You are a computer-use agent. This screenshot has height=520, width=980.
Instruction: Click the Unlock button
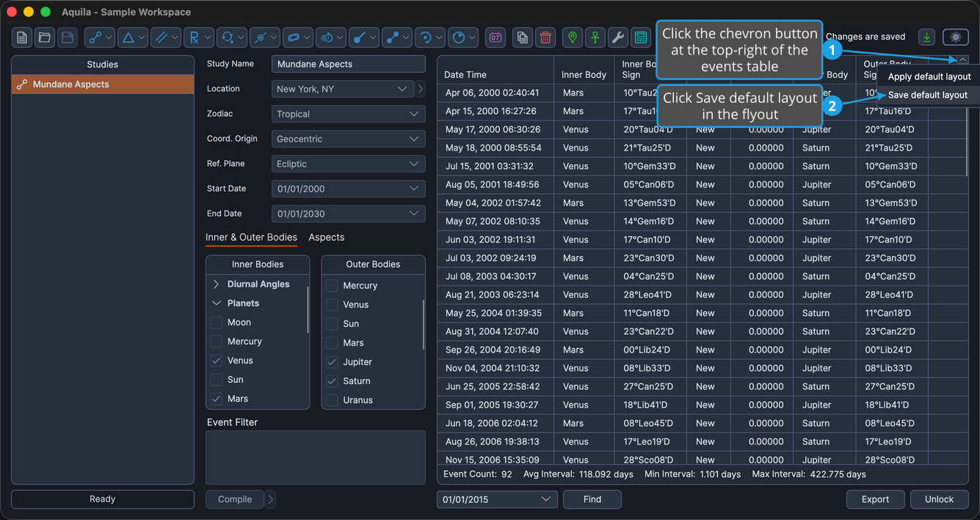click(x=939, y=499)
